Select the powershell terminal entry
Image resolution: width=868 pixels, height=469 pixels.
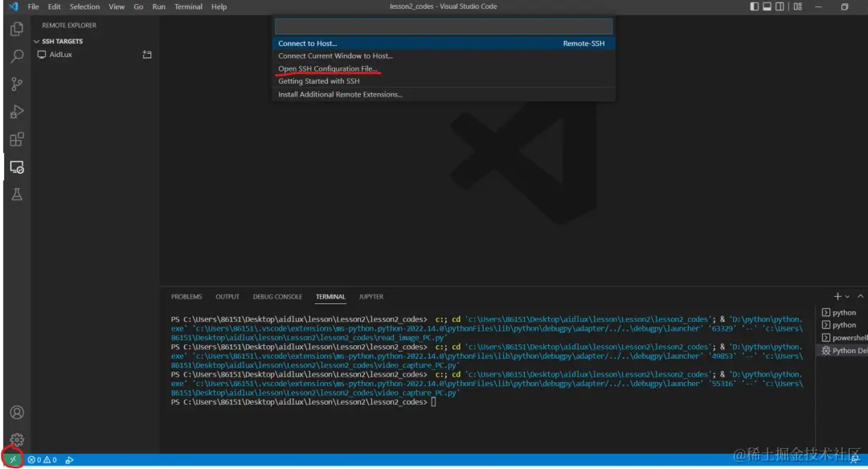(x=842, y=338)
